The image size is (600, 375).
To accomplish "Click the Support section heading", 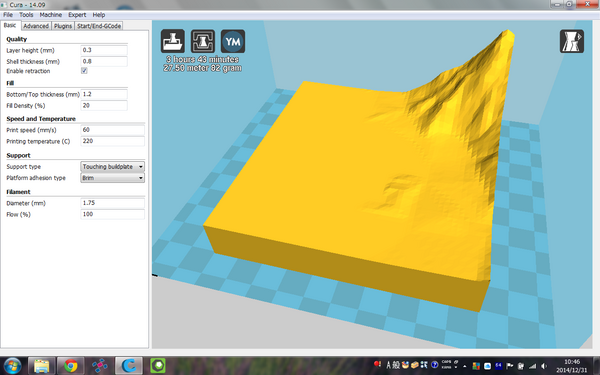I will point(18,155).
